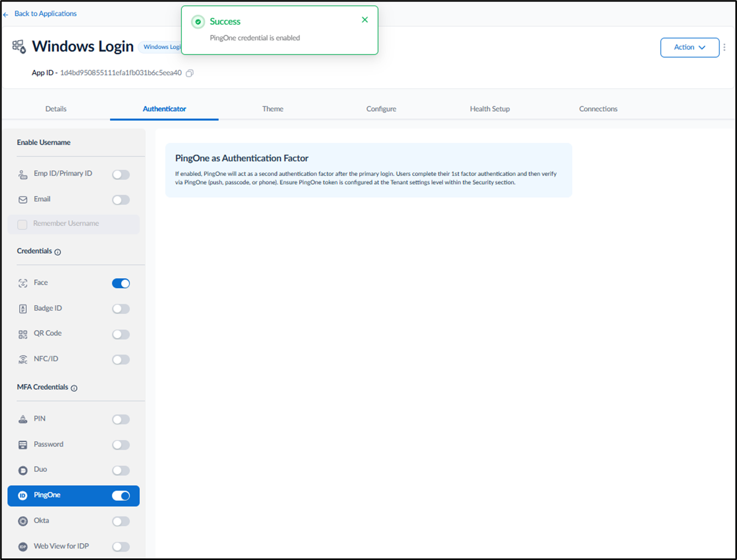737x560 pixels.
Task: Turn on the QR Code toggle
Action: (x=121, y=334)
